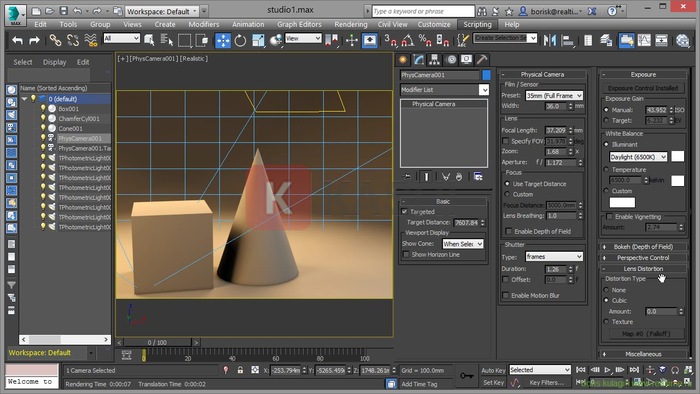The image size is (700, 394).
Task: Open the Scripting menu
Action: pos(477,25)
